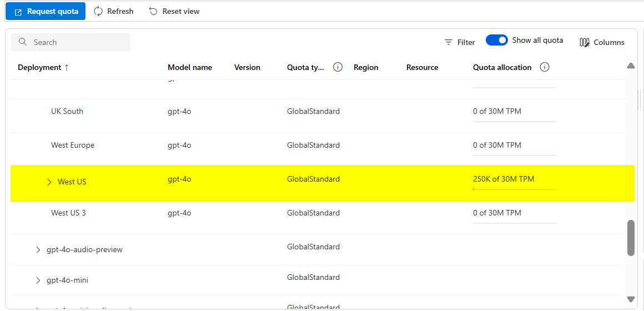
Task: Show info next to Quota allocation header
Action: pyautogui.click(x=545, y=67)
